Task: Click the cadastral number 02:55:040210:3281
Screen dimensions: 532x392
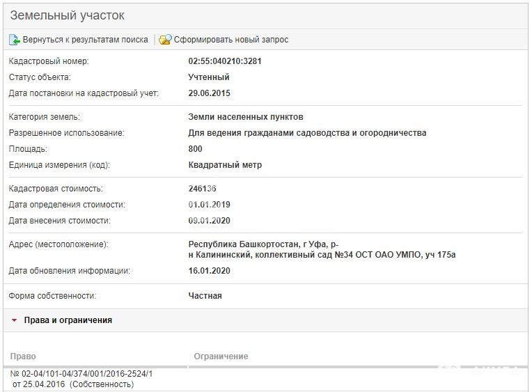Action: pyautogui.click(x=225, y=61)
